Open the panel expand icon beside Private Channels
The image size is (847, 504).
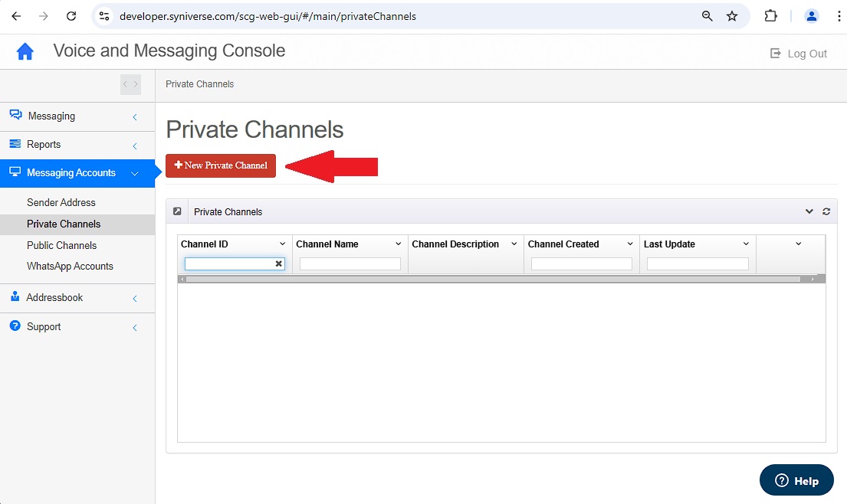177,211
